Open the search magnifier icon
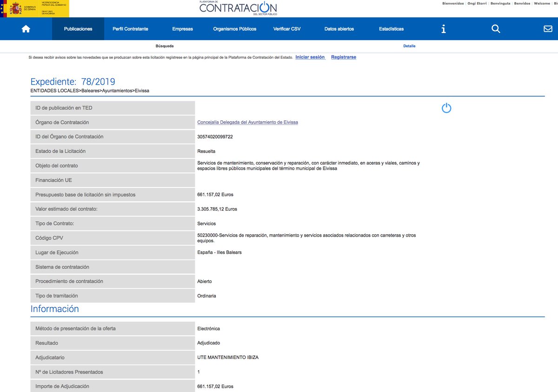 click(x=496, y=29)
